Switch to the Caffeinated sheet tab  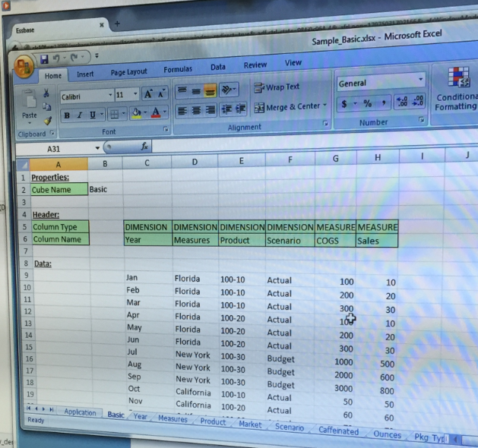coord(338,431)
